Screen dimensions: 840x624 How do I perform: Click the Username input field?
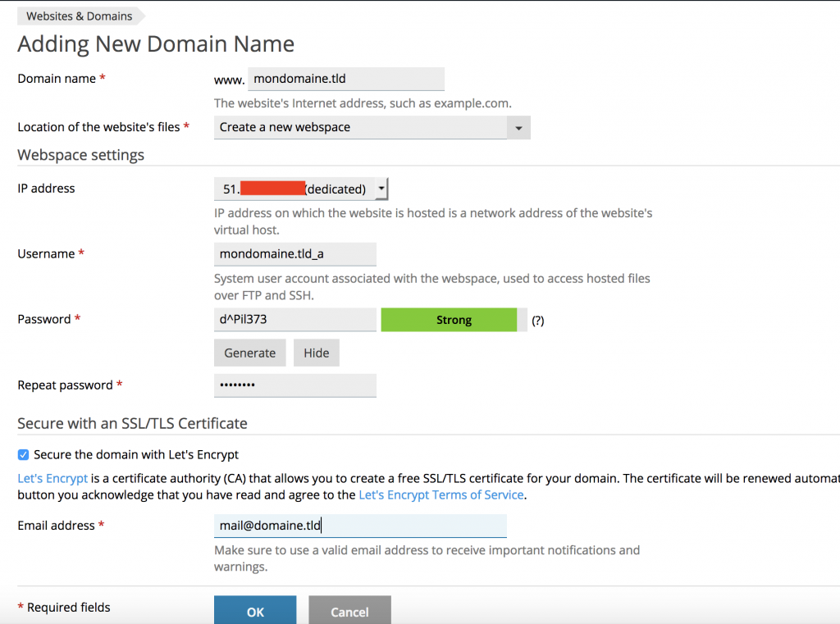(294, 254)
